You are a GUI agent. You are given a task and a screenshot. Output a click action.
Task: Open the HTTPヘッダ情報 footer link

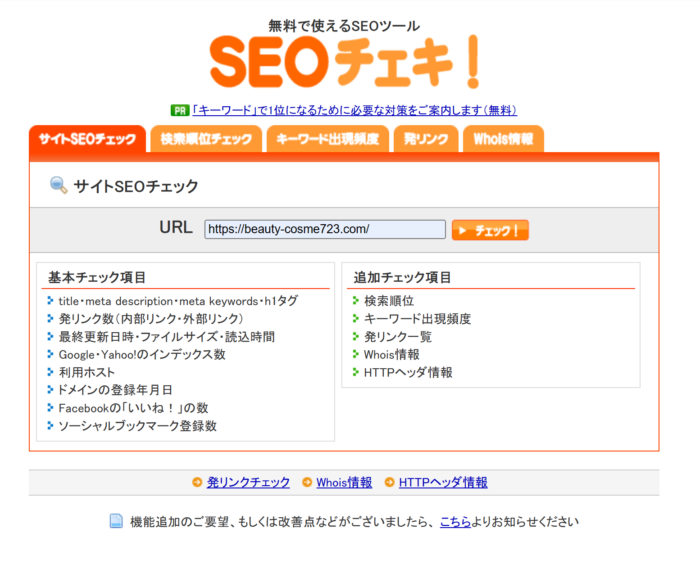[x=443, y=482]
